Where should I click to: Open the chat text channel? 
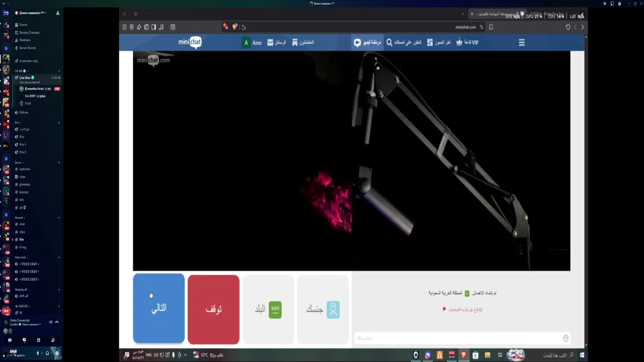[22, 224]
